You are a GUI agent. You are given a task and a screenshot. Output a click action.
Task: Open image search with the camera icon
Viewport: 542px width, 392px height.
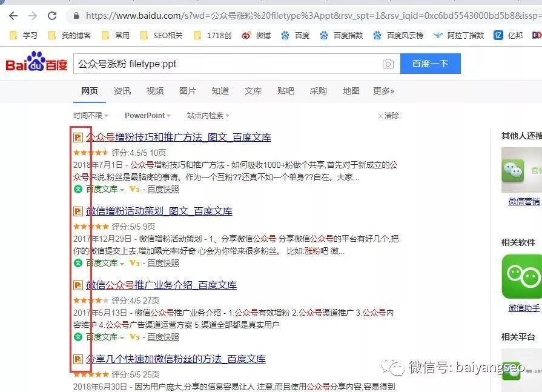[388, 64]
